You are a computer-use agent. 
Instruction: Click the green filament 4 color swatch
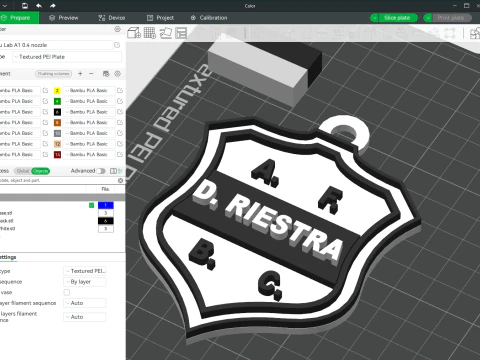(x=57, y=101)
